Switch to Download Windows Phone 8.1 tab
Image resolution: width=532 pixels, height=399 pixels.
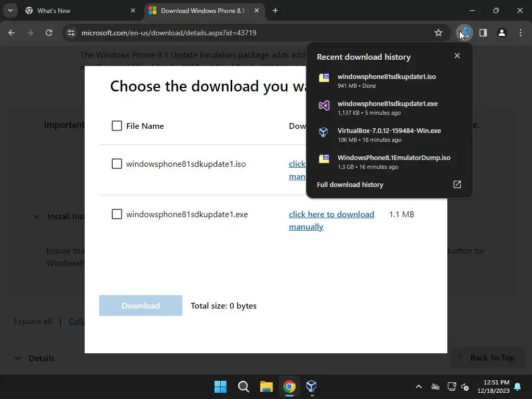pos(204,10)
